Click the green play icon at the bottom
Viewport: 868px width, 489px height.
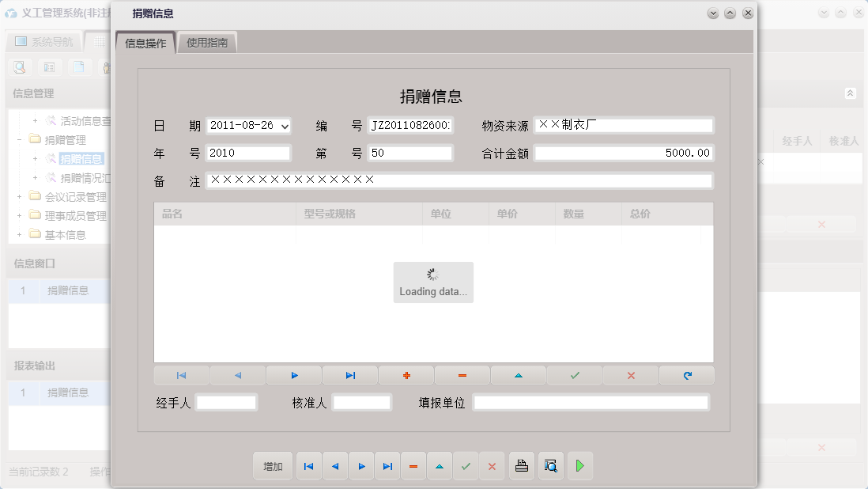pyautogui.click(x=579, y=466)
